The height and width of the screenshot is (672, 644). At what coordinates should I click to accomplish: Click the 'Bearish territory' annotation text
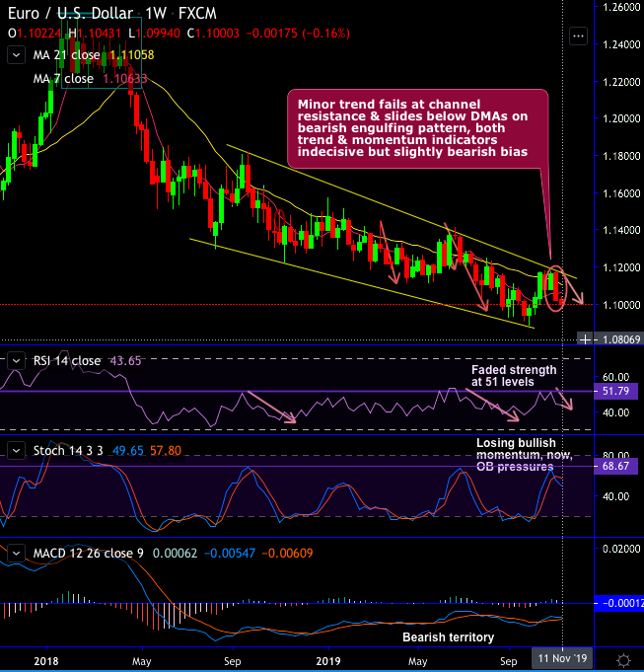[449, 637]
